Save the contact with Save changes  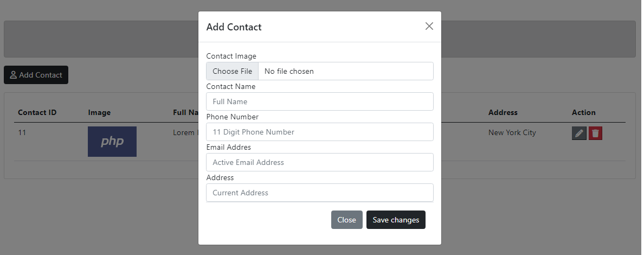[396, 220]
